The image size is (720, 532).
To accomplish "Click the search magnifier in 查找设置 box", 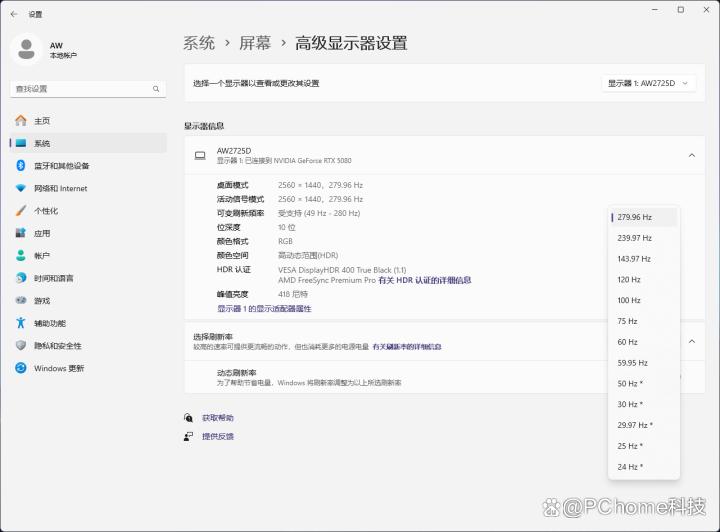I will click(x=156, y=89).
